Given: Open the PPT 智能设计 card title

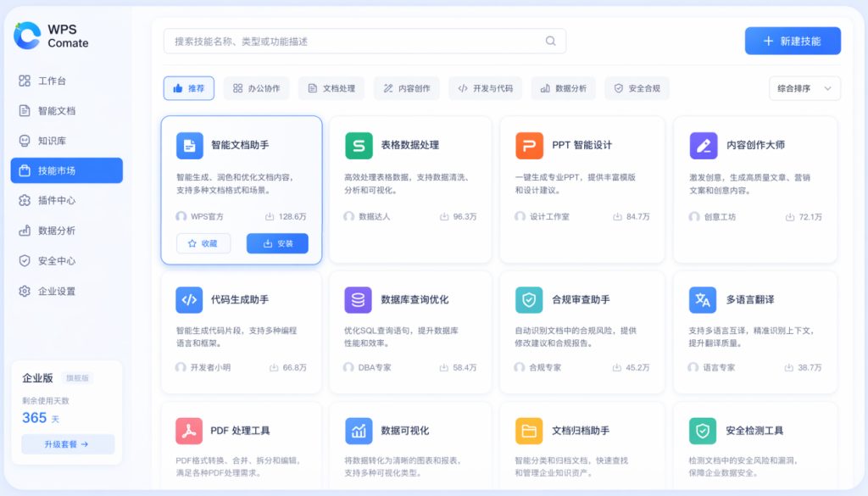Looking at the screenshot, I should click(x=581, y=145).
